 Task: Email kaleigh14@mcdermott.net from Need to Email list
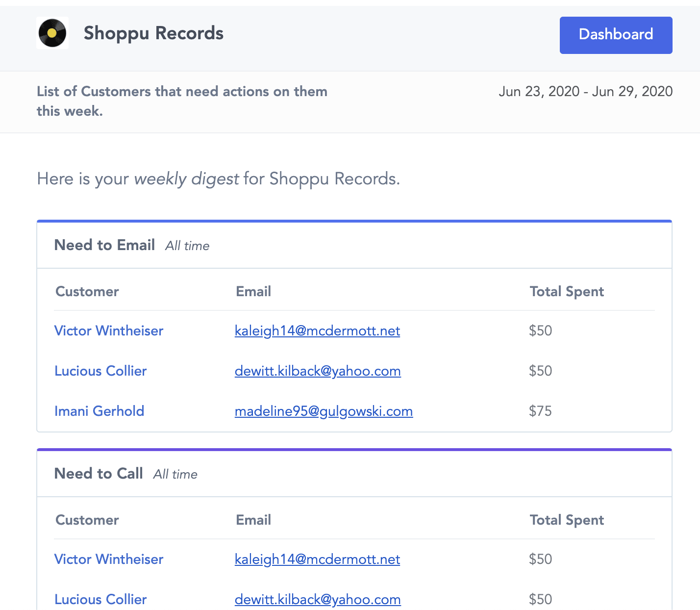pos(317,331)
